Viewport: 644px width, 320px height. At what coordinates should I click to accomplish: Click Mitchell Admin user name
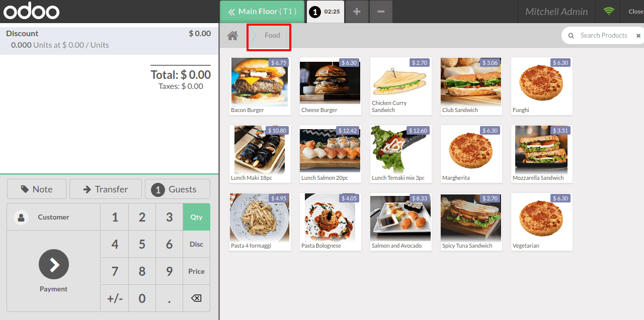[556, 12]
